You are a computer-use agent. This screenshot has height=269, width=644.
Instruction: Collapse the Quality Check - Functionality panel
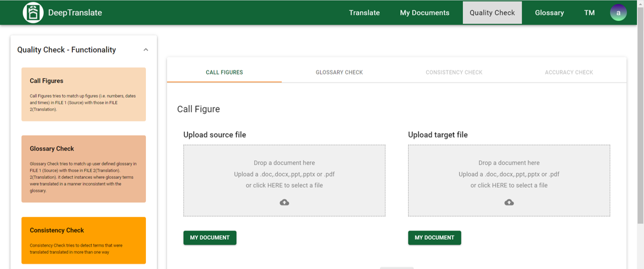[146, 50]
